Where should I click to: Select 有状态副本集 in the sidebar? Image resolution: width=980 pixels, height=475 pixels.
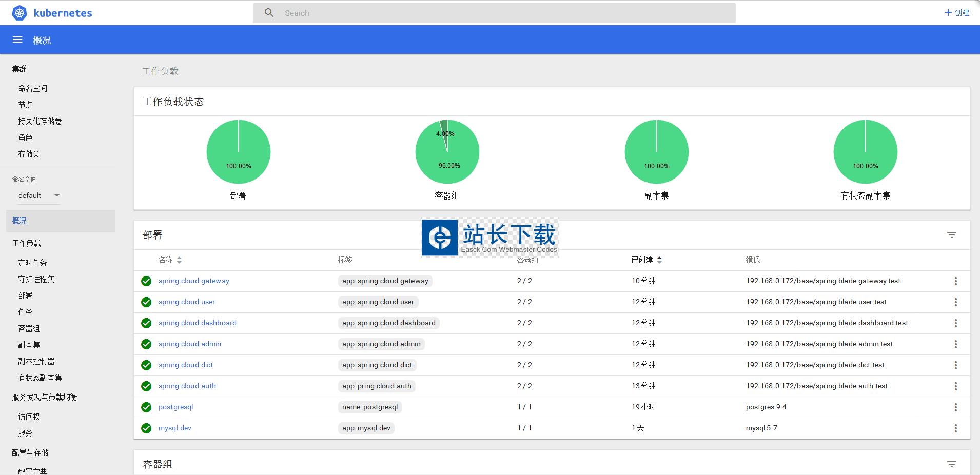40,378
